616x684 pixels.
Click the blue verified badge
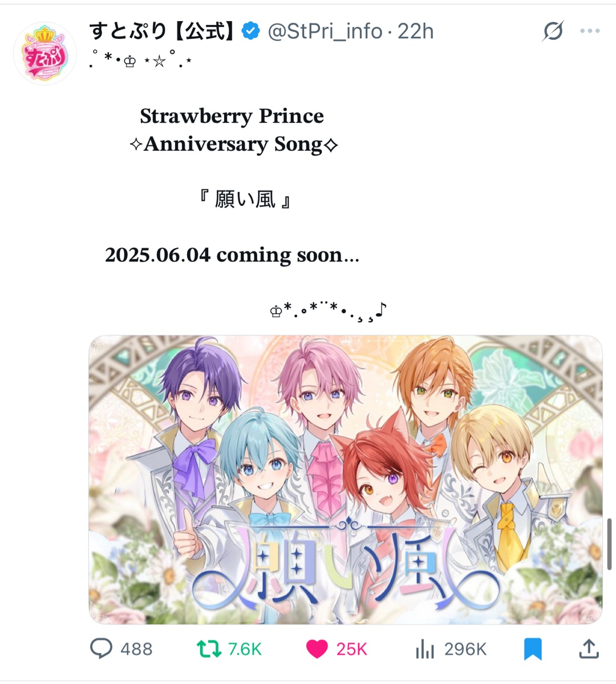tap(251, 31)
